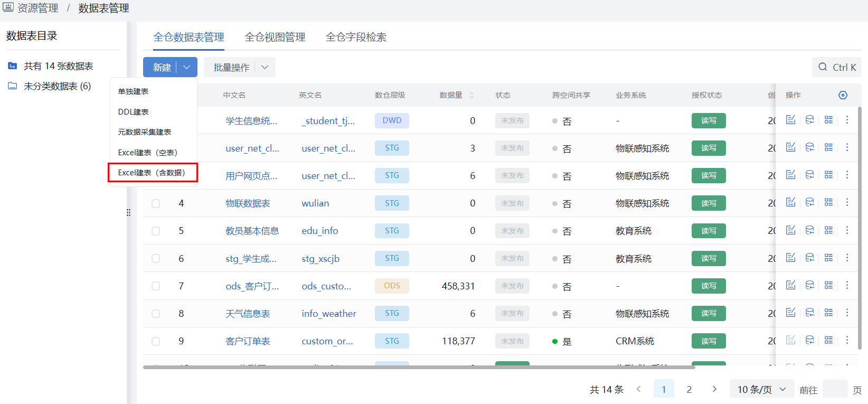The image size is (868, 404).
Task: Click the 前往 page number input field
Action: pos(835,389)
